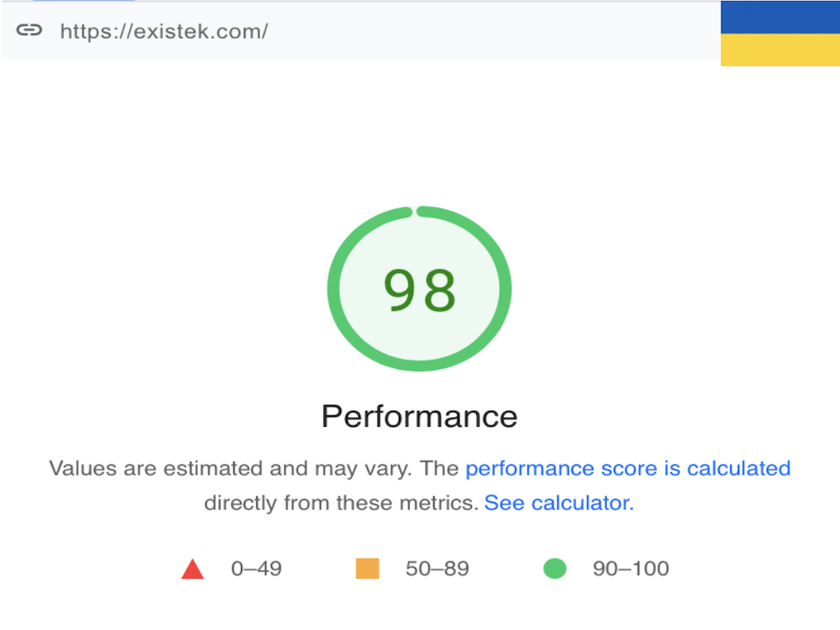
Task: Click the blue and yellow flag image
Action: tap(780, 34)
